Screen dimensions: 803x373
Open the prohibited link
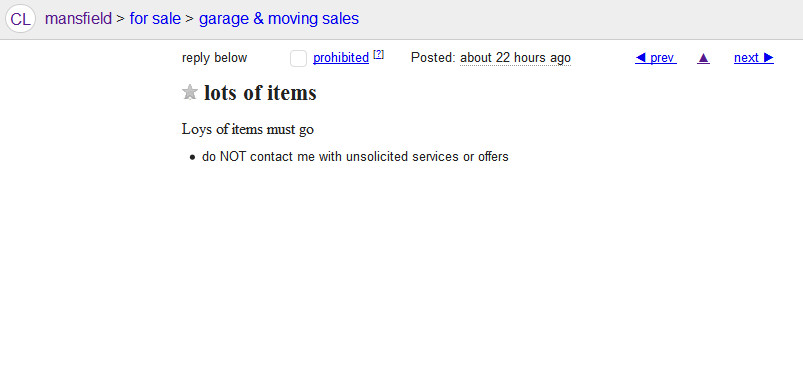341,58
